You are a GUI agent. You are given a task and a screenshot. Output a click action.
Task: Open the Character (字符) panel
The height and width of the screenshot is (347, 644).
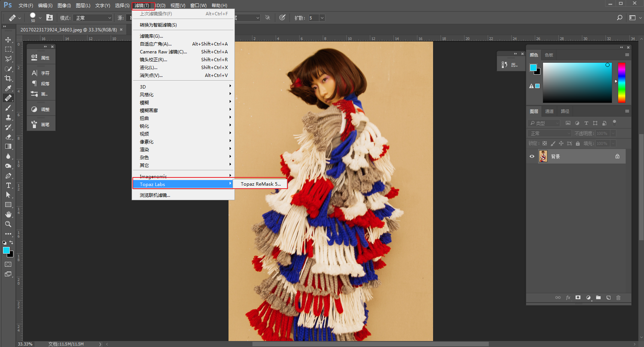(41, 73)
